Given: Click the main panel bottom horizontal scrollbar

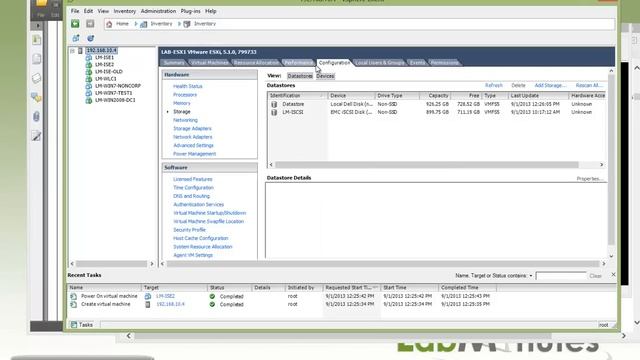Looking at the screenshot, I should click(x=383, y=264).
